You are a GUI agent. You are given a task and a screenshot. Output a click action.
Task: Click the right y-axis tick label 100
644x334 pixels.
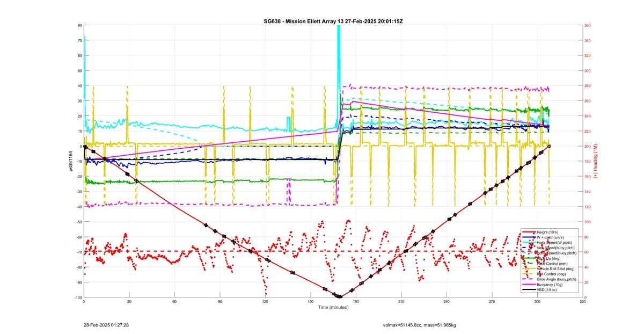[x=588, y=222]
